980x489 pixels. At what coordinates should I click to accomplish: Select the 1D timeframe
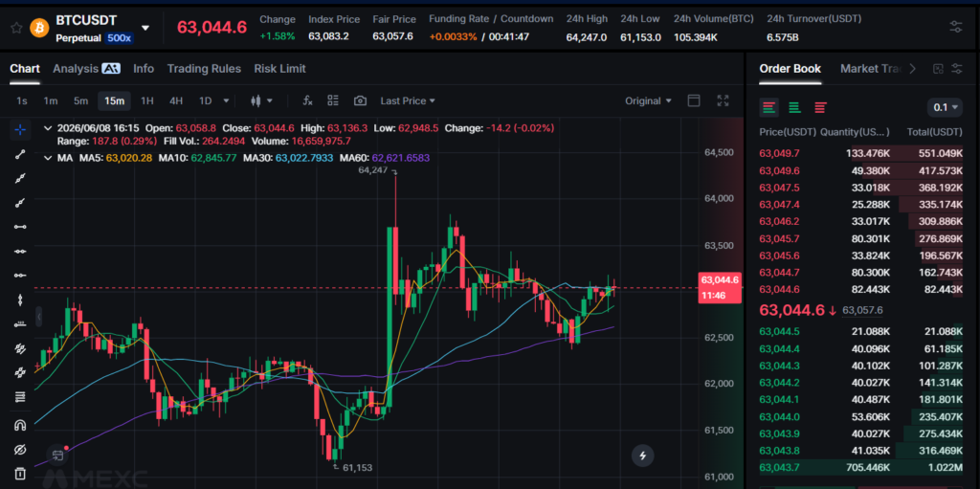(205, 100)
